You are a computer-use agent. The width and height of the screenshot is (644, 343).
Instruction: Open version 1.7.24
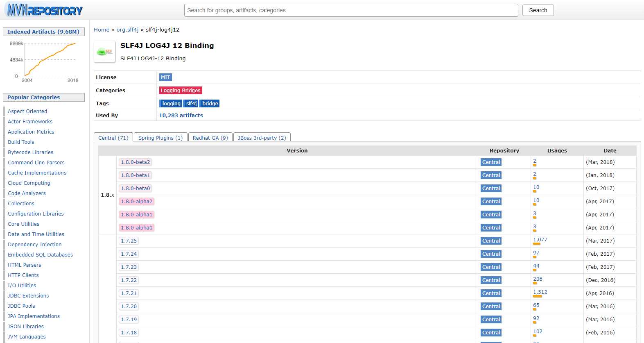tap(129, 254)
